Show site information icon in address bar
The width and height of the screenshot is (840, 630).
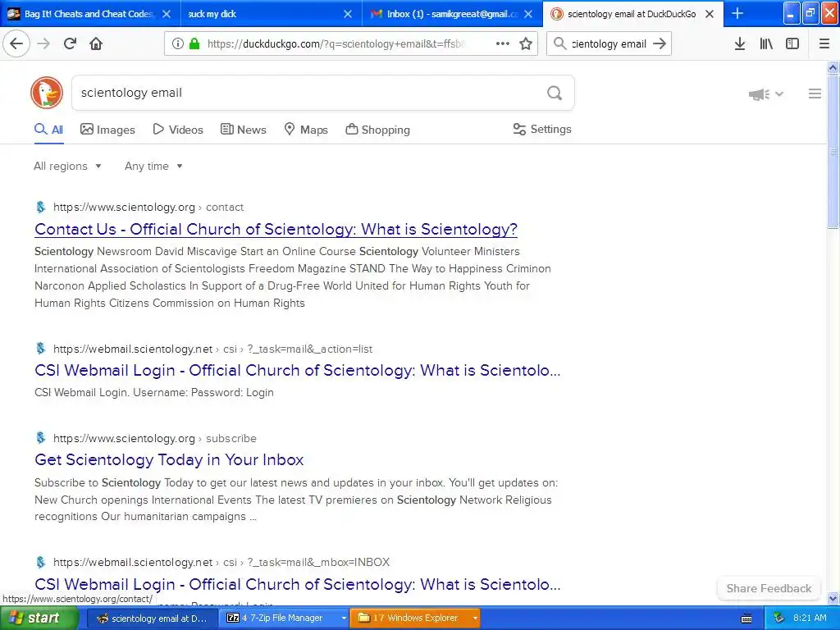177,44
